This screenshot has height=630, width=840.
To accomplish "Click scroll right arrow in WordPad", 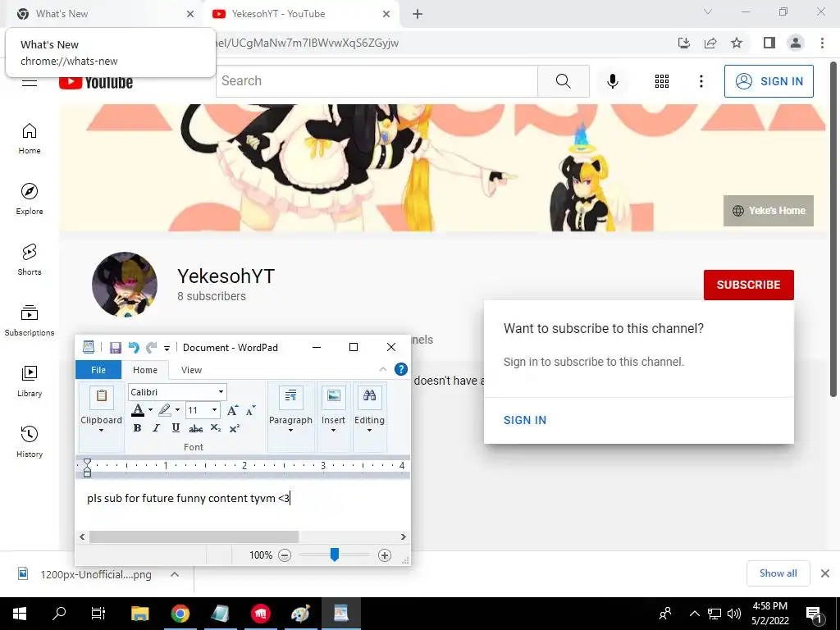I will pyautogui.click(x=404, y=536).
